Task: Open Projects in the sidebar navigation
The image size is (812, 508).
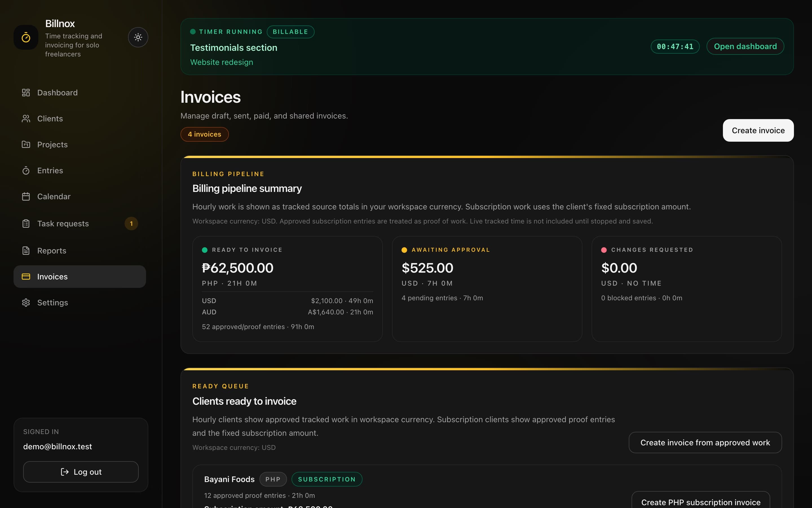Action: coord(80,144)
